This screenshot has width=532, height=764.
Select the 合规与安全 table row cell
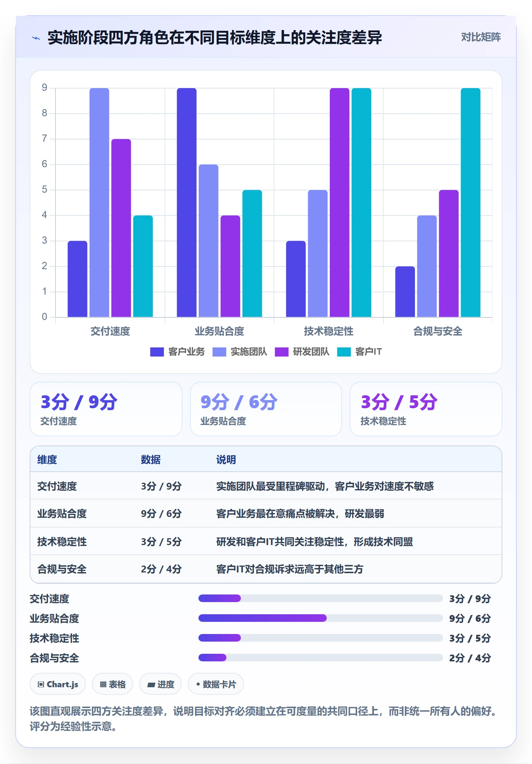click(x=62, y=569)
